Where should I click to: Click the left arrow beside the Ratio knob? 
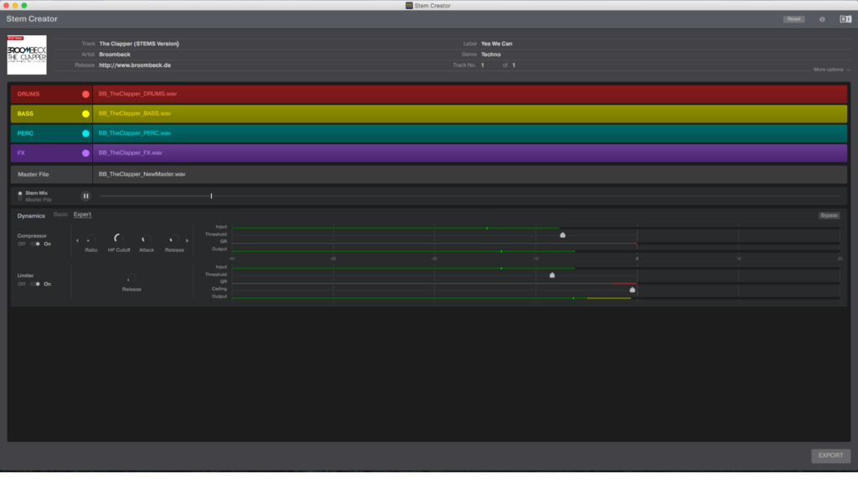77,240
